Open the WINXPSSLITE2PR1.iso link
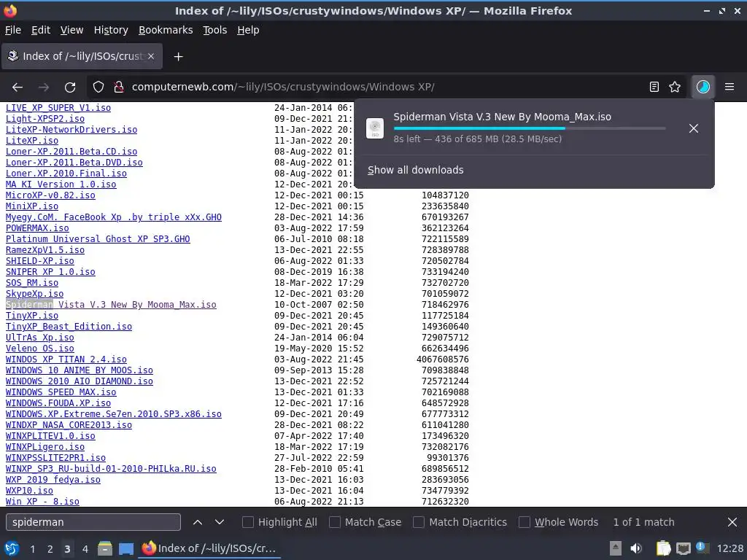 55,458
